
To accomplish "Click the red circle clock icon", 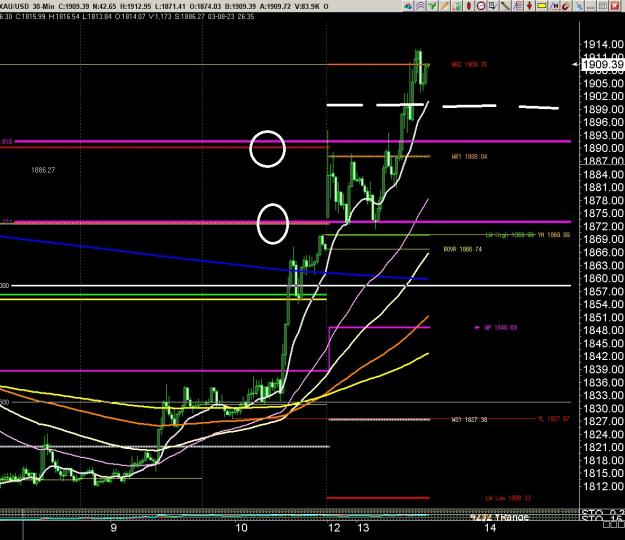I will pos(481,6).
